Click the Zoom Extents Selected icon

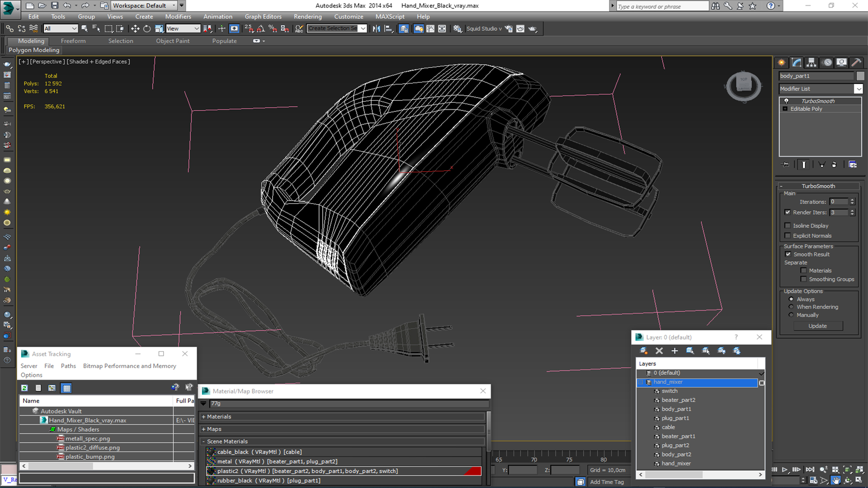tap(848, 470)
